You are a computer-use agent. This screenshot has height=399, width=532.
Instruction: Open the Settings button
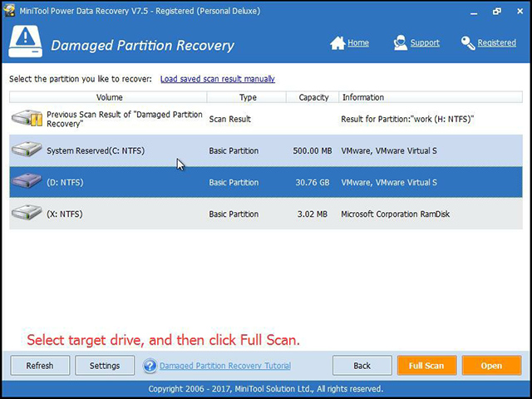pyautogui.click(x=105, y=366)
